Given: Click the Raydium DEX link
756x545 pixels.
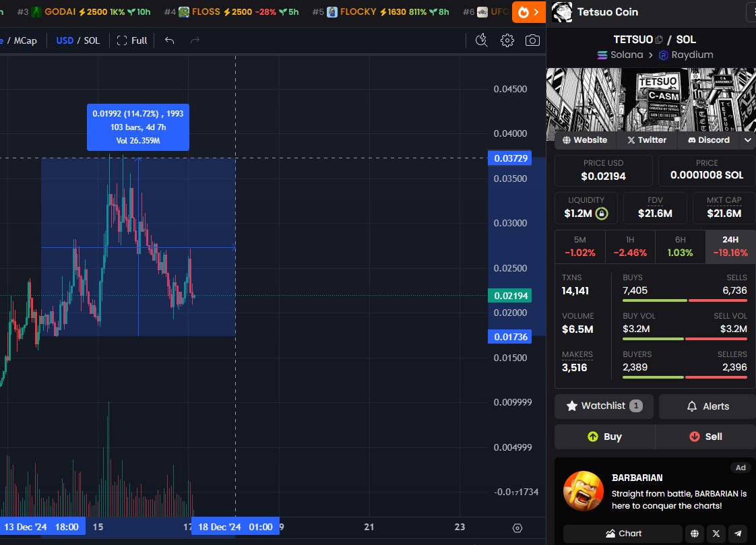Looking at the screenshot, I should [x=686, y=55].
